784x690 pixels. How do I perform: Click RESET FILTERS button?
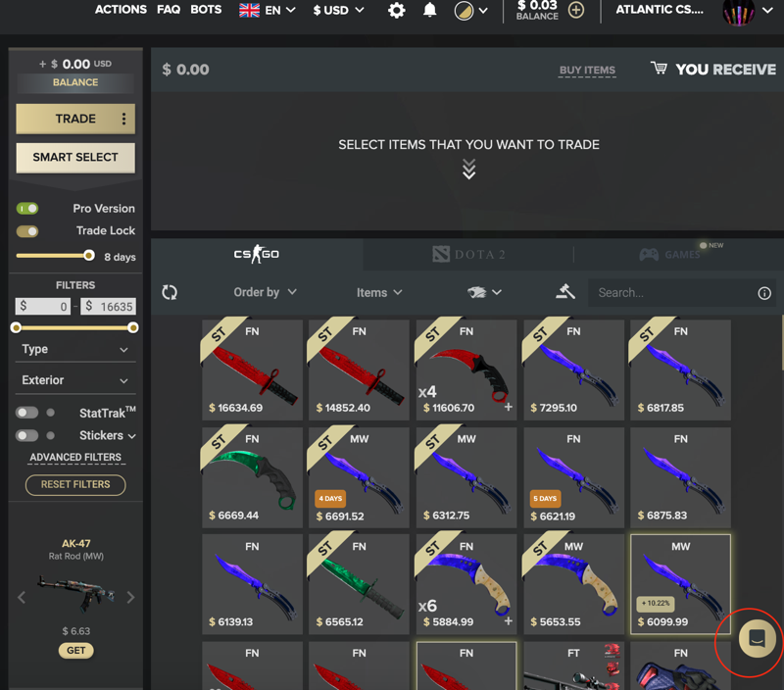(75, 484)
